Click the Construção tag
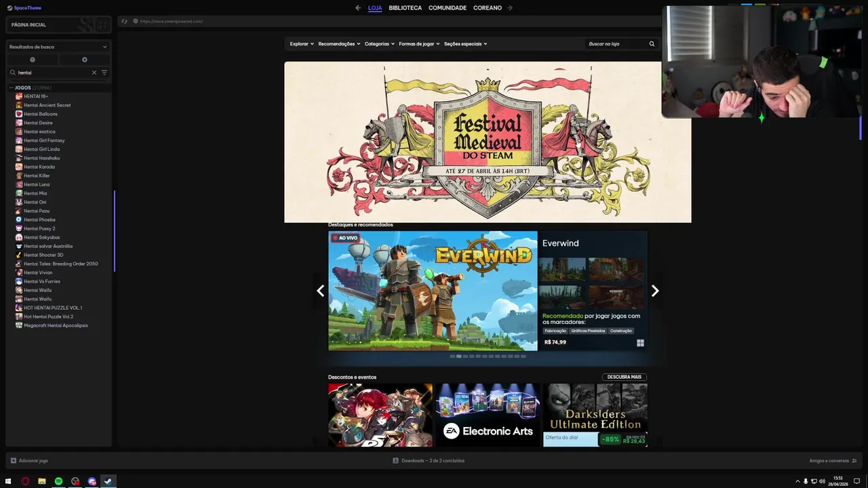 point(621,331)
